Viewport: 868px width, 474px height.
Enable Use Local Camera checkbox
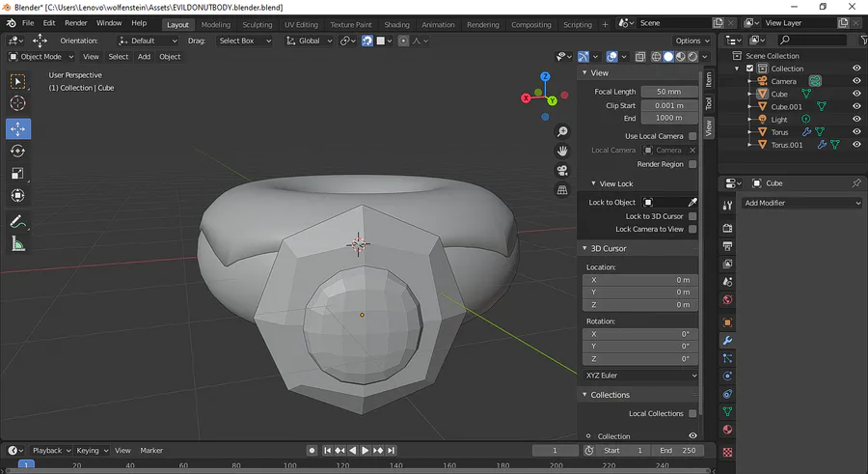[692, 136]
